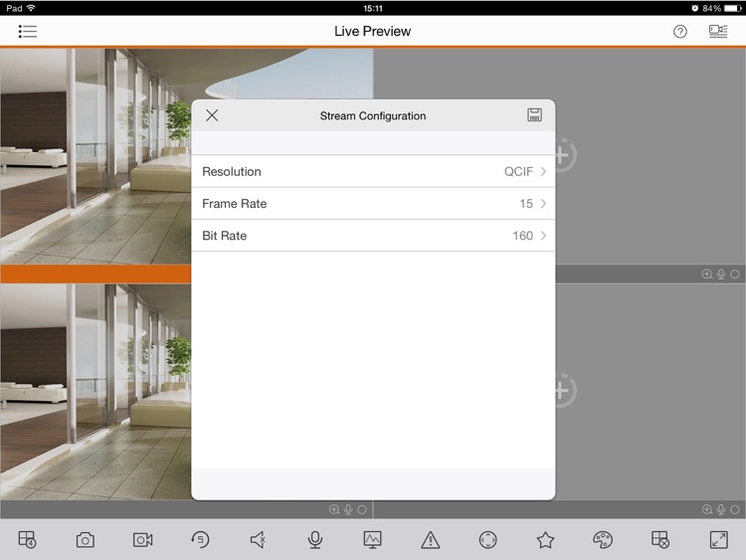Toggle the muted speaker audio icon

[258, 540]
